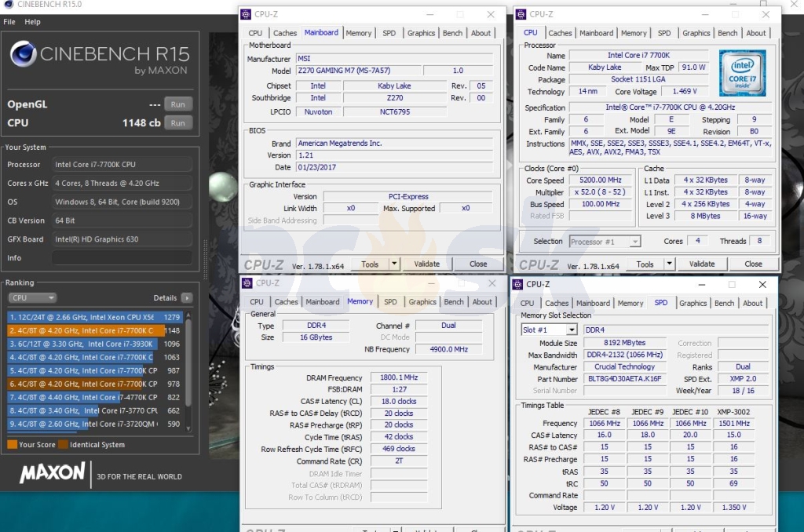Minimize the SPD CPU-Z window
This screenshot has height=532, width=804.
(x=701, y=285)
